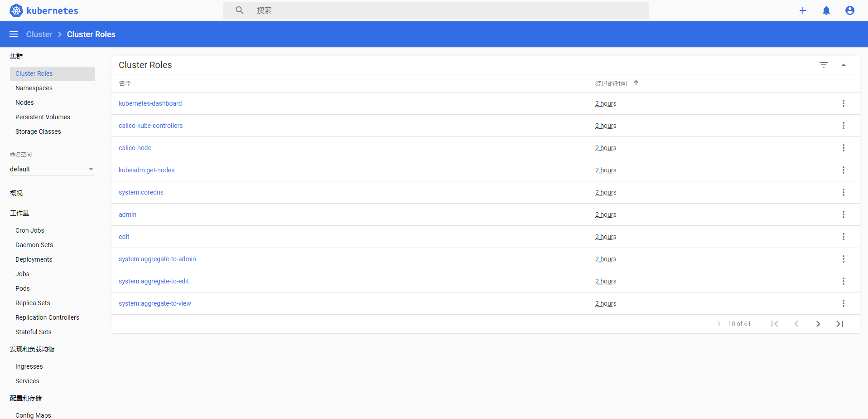Open the kubernetes-dashboard cluster role
The height and width of the screenshot is (419, 868).
point(150,103)
